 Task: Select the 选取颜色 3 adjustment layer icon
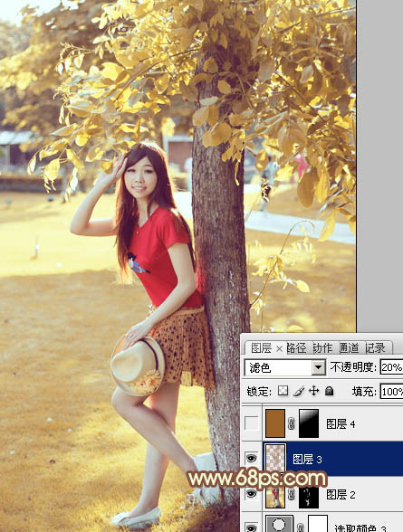279,524
